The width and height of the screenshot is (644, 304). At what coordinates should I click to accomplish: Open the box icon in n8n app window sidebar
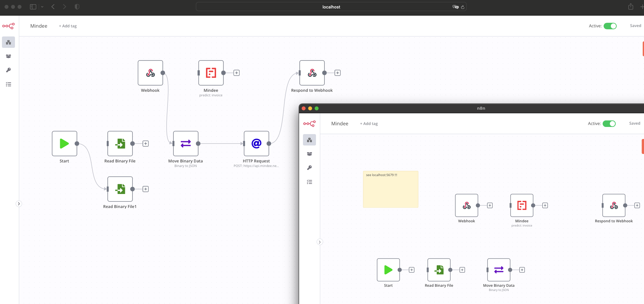tap(309, 154)
